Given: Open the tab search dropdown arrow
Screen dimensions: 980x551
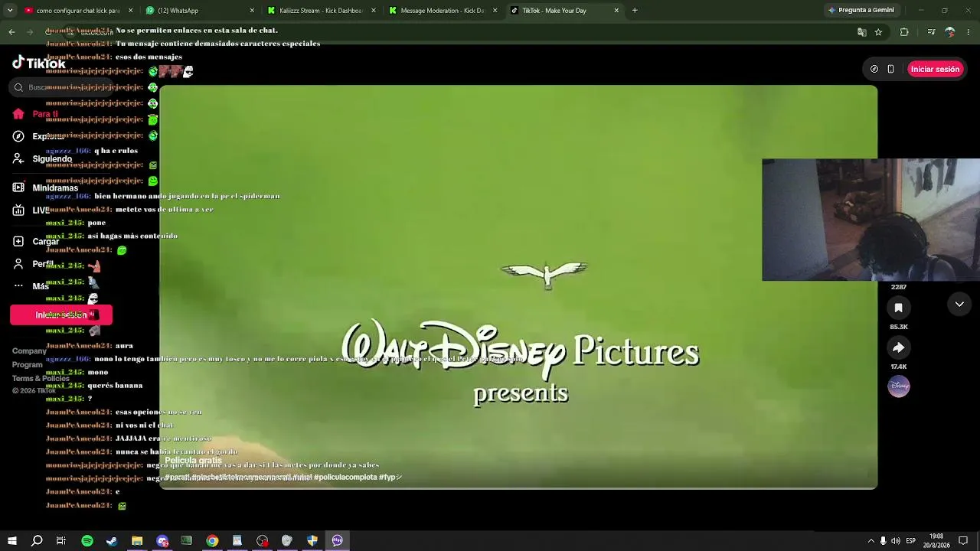Looking at the screenshot, I should (x=11, y=11).
